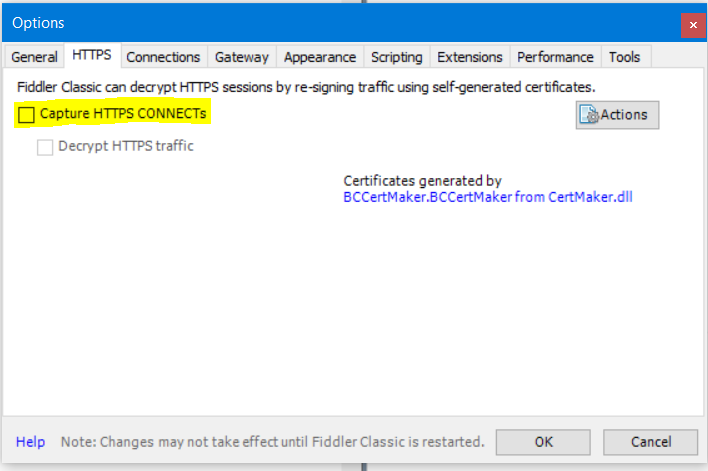Close the Options dialog window
Image resolution: width=708 pixels, height=471 pixels.
pyautogui.click(x=692, y=24)
